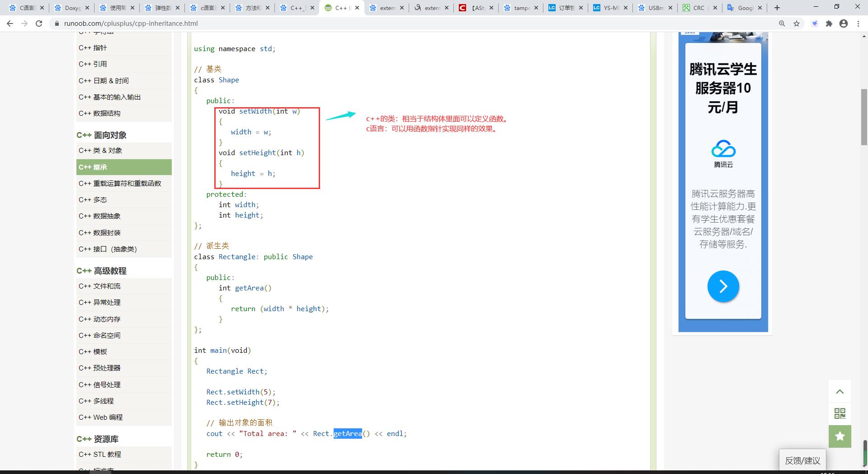Click the blue extension icon beside the bookmark star

tap(815, 24)
